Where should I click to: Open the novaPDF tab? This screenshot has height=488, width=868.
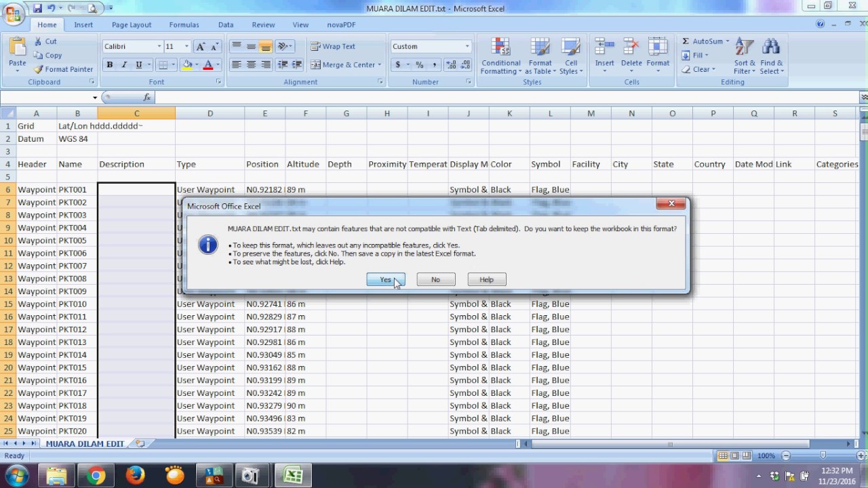(x=341, y=24)
